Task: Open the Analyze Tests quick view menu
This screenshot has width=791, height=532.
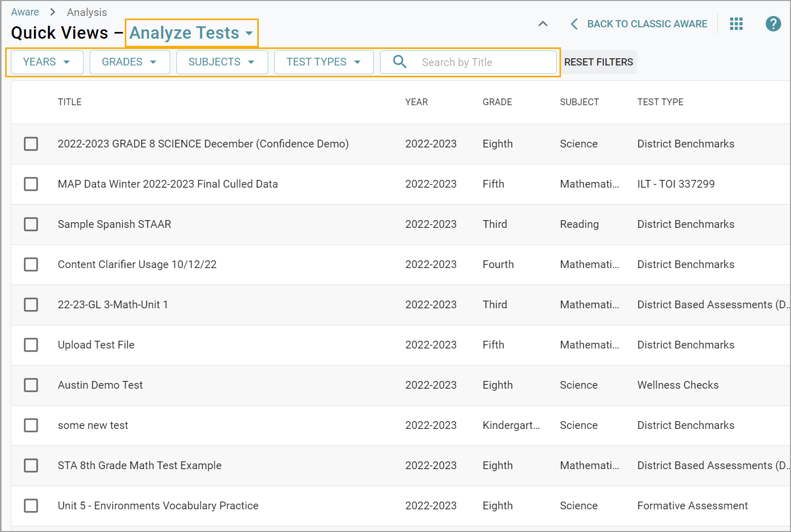Action: (x=191, y=33)
